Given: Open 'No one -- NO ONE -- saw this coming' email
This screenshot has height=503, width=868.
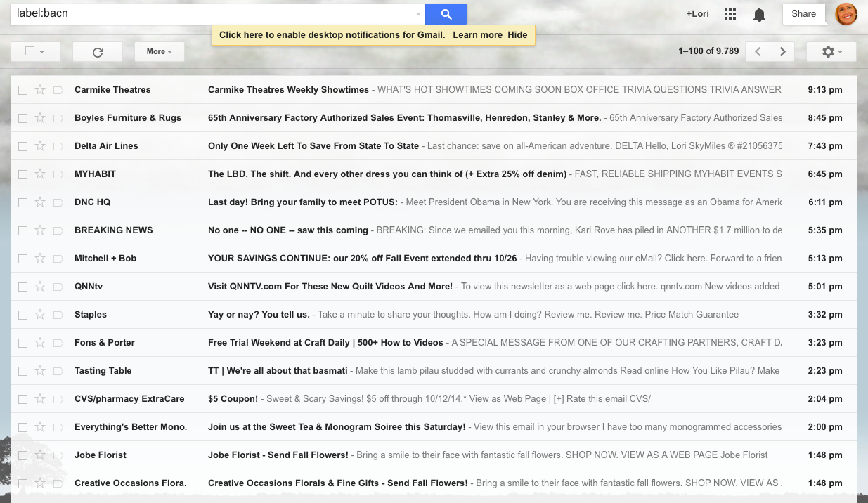Looking at the screenshot, I should pyautogui.click(x=288, y=230).
